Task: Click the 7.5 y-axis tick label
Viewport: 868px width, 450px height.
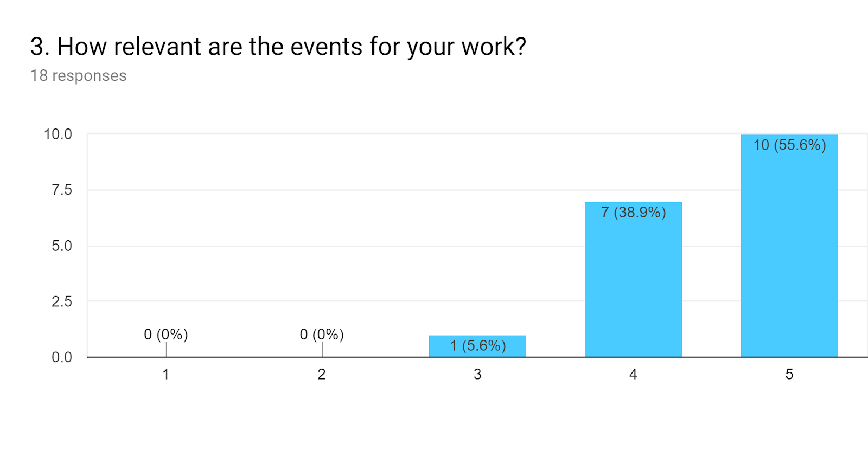Action: (x=62, y=190)
